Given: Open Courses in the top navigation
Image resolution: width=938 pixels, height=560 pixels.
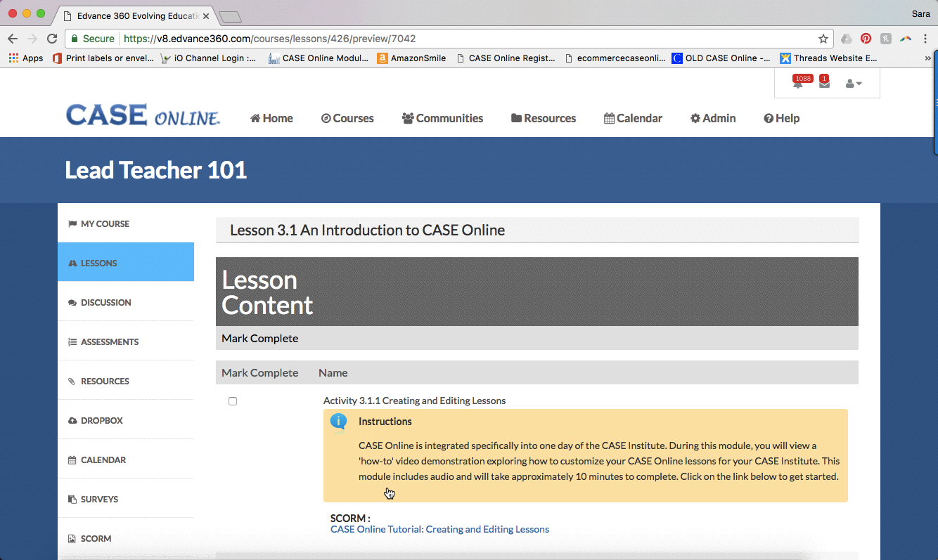Looking at the screenshot, I should [347, 118].
